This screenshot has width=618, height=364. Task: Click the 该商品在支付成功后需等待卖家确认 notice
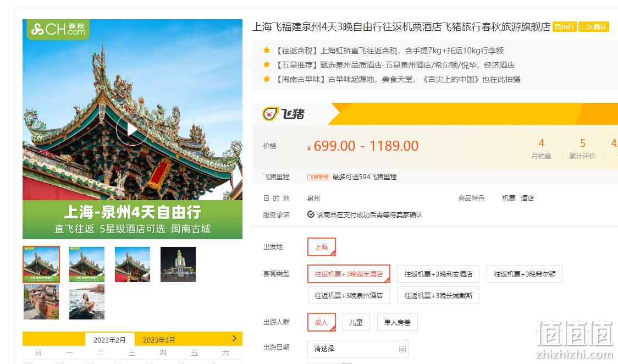pyautogui.click(x=369, y=214)
